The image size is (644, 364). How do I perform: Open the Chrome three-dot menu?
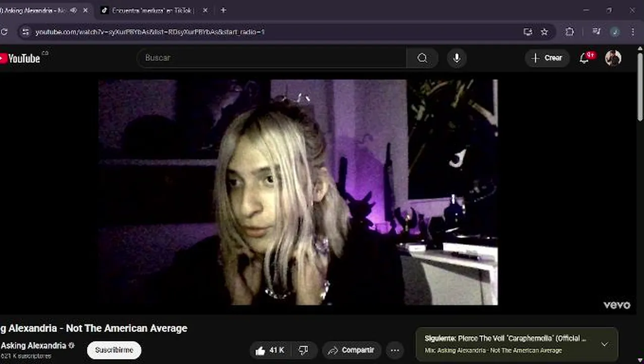point(632,32)
